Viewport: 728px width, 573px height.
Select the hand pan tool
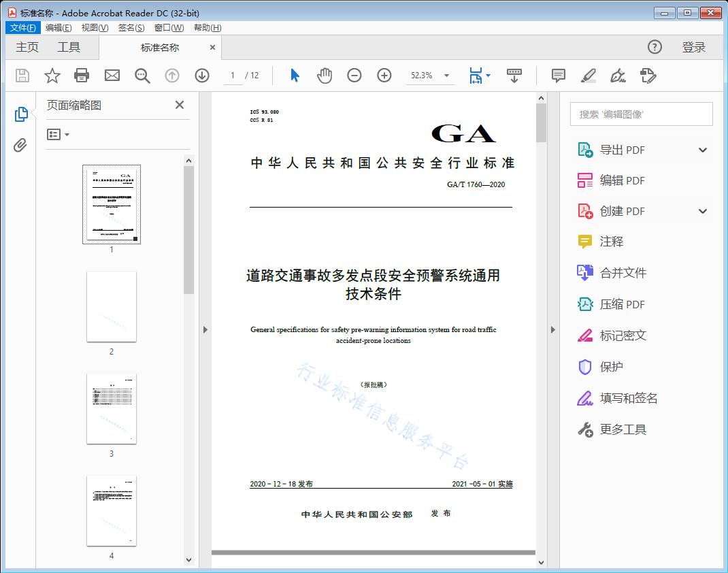click(325, 76)
